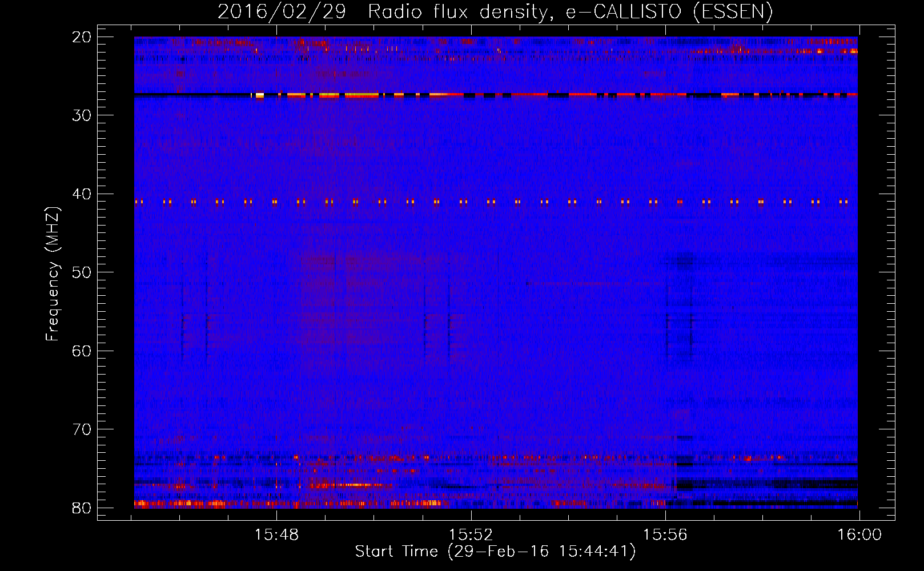
Task: Click the 60 MHz frequency tick label
Action: (x=82, y=351)
